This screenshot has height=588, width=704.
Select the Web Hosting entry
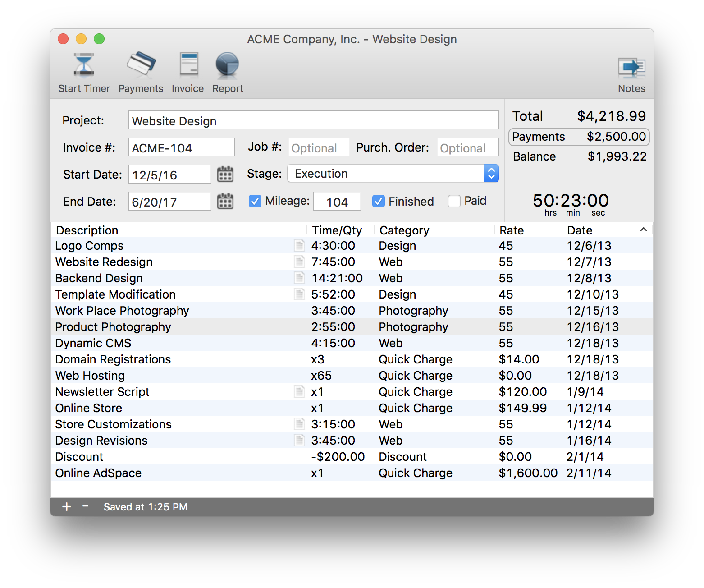coord(352,375)
